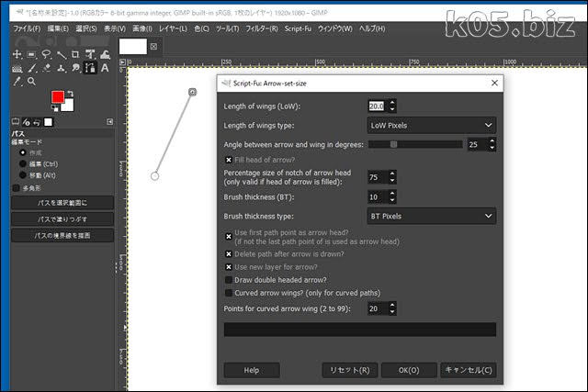Screen dimensions: 588x392
Task: Select the Warp Transform tool
Action: coord(105,55)
